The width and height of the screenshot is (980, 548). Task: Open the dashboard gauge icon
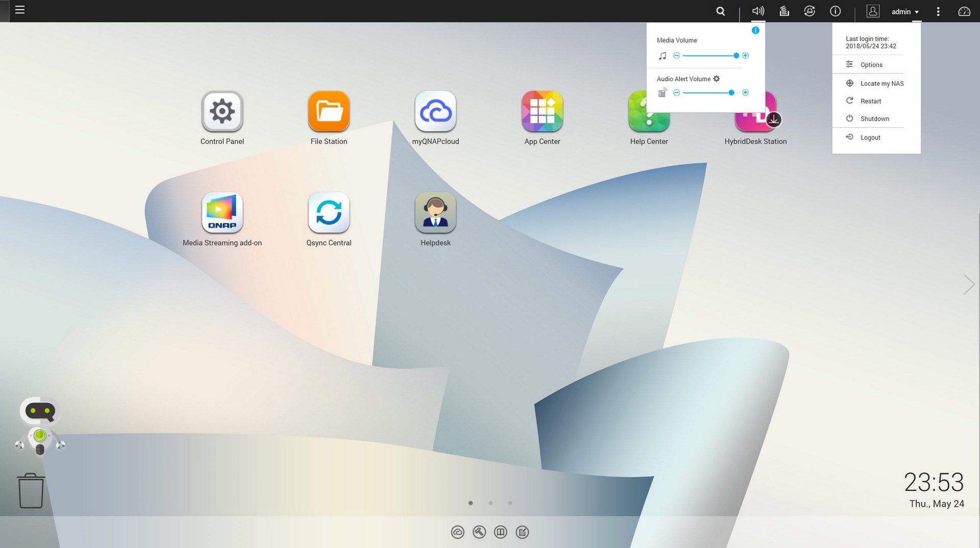pos(964,11)
